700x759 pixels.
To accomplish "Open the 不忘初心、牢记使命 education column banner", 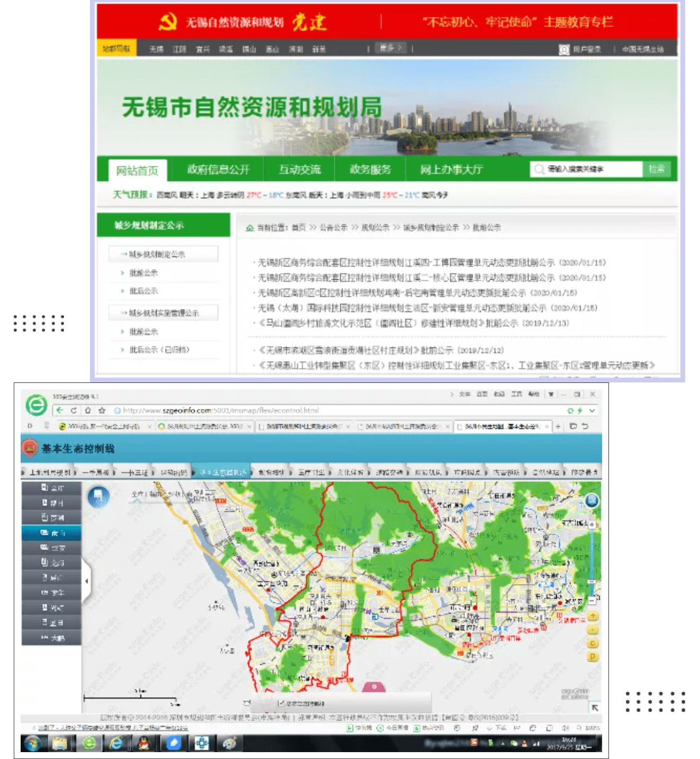I will (x=517, y=22).
